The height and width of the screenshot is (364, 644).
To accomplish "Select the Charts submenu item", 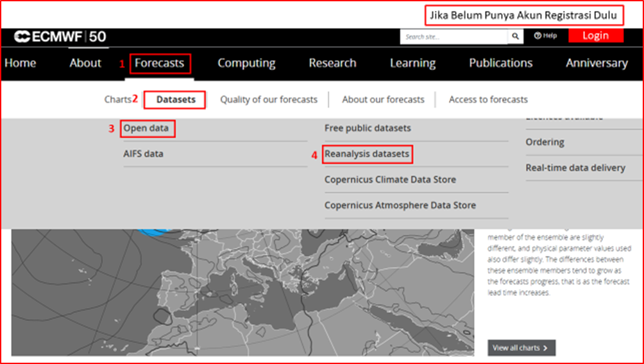I will pos(117,100).
